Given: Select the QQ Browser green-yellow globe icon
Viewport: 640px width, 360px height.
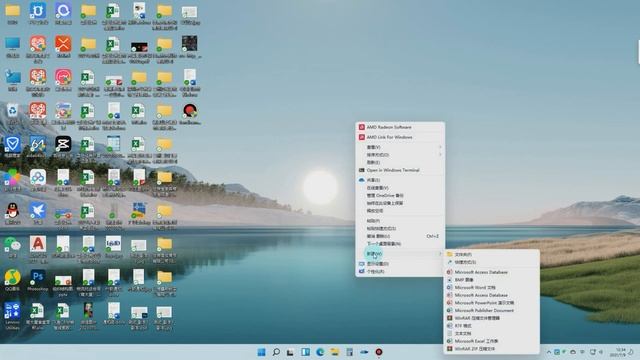Looking at the screenshot, I should pyautogui.click(x=12, y=280).
